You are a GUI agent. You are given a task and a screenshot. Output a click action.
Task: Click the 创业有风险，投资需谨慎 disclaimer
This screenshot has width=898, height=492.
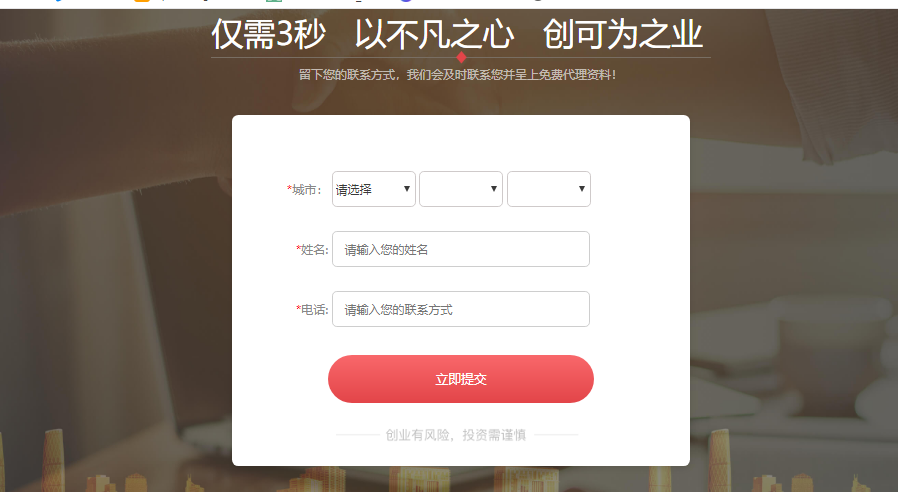pos(456,435)
